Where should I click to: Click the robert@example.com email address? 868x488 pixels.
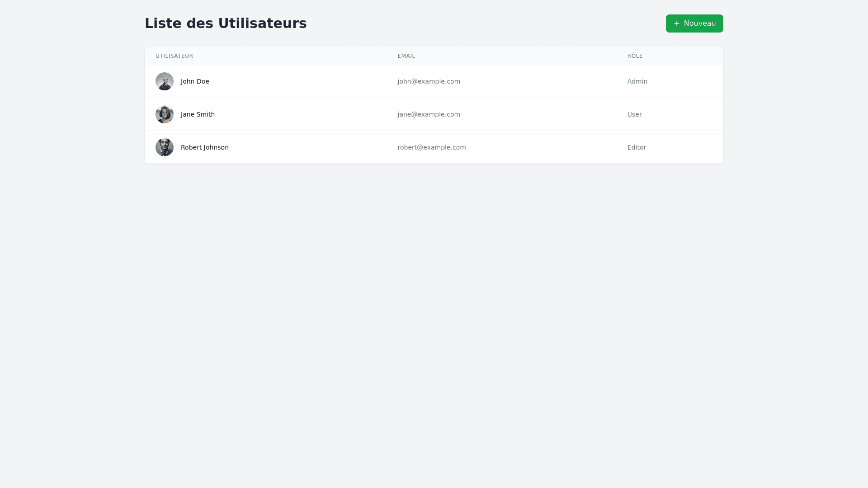(x=431, y=147)
